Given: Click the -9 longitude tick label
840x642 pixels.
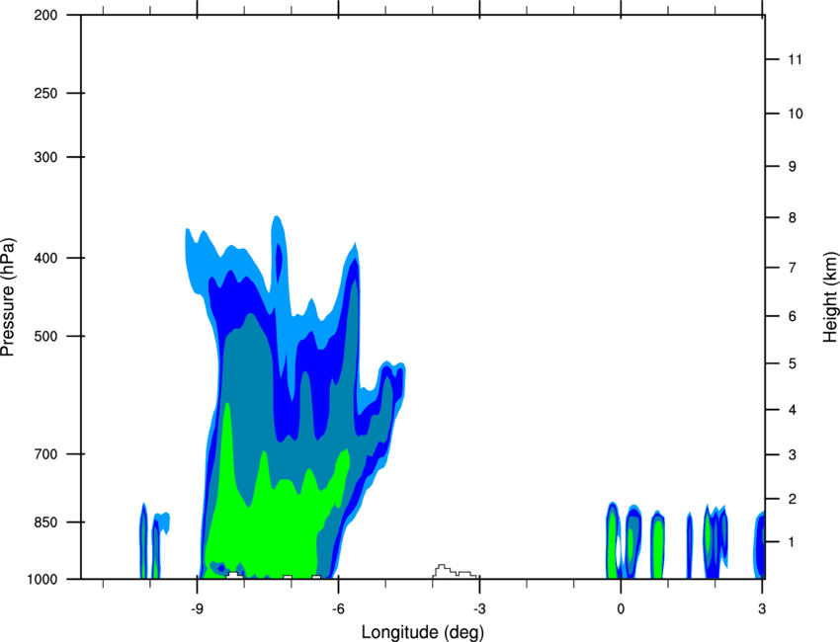Looking at the screenshot, I should coord(197,608).
